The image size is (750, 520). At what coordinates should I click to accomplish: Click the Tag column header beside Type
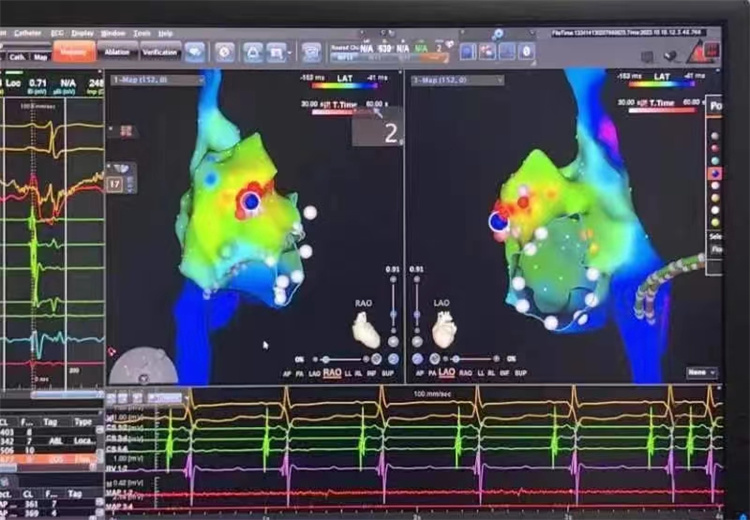click(x=50, y=422)
